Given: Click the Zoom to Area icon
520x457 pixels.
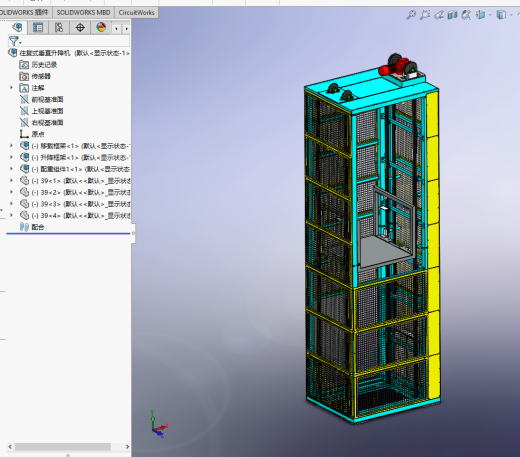Looking at the screenshot, I should tap(425, 15).
